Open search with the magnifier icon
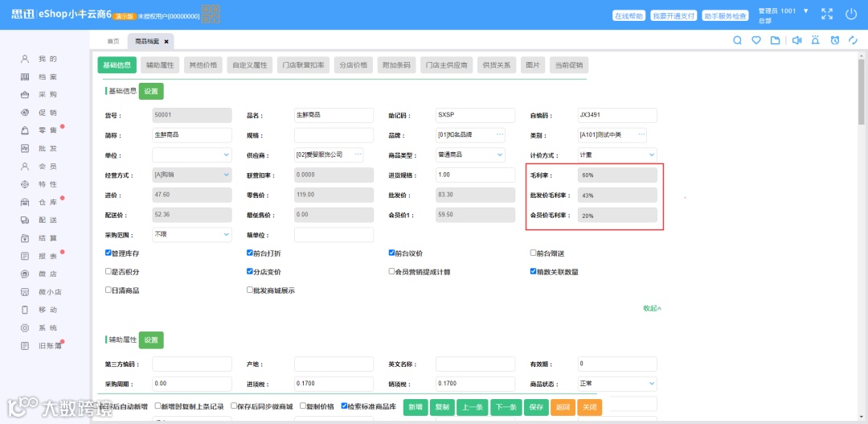This screenshot has height=424, width=868. pyautogui.click(x=737, y=40)
